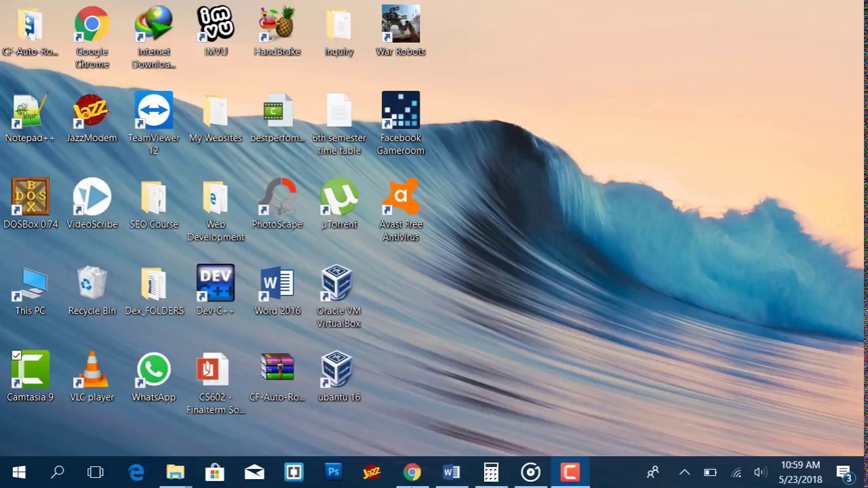This screenshot has height=488, width=868.
Task: Select the Notepad++ desktop shortcut
Action: coord(30,118)
